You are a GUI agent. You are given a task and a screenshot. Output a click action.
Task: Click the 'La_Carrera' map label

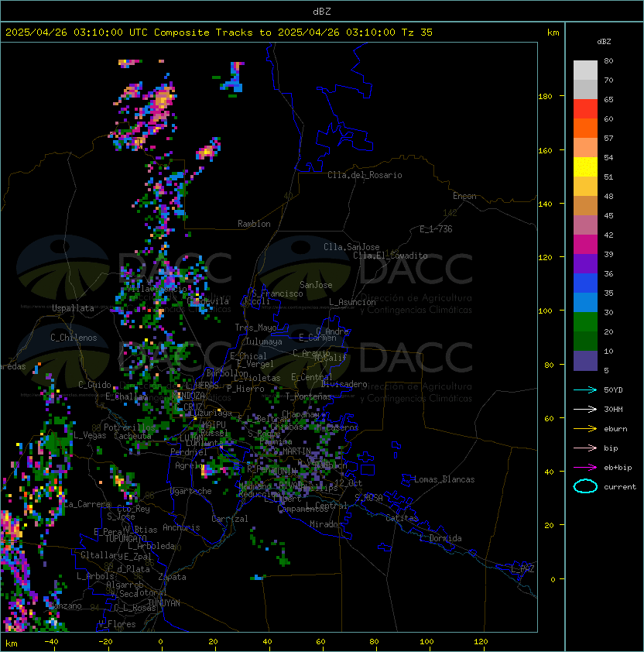tap(87, 504)
